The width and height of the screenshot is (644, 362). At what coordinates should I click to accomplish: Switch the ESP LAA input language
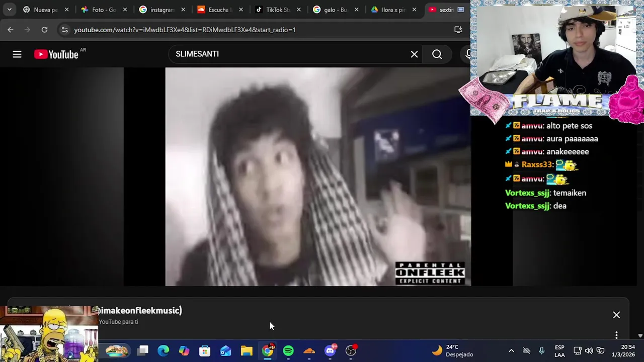coord(559,350)
